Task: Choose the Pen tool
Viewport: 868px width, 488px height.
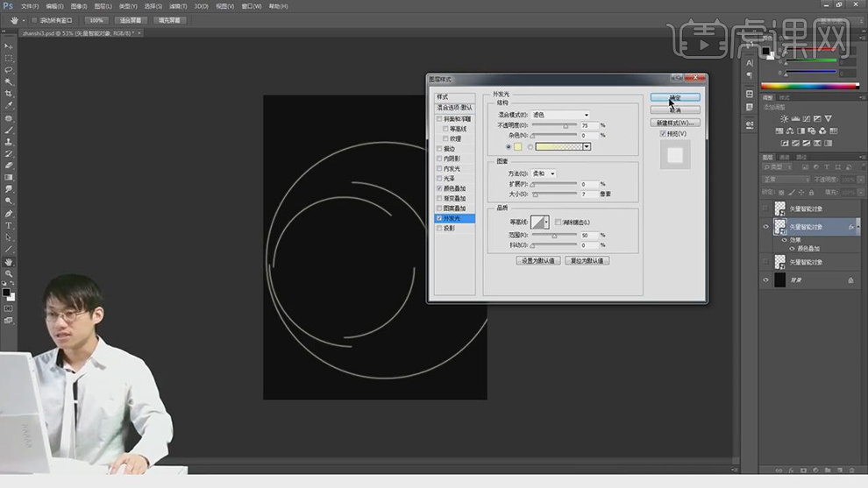Action: click(x=9, y=213)
